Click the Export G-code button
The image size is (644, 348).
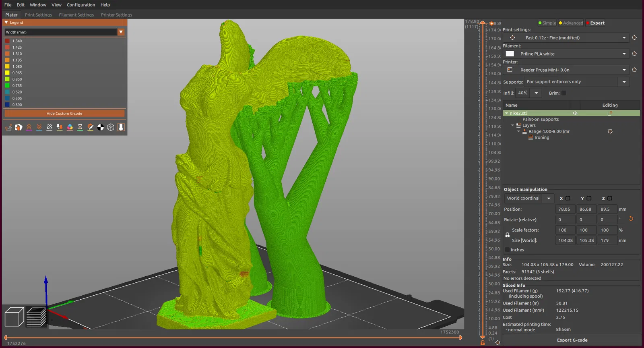[x=572, y=340]
